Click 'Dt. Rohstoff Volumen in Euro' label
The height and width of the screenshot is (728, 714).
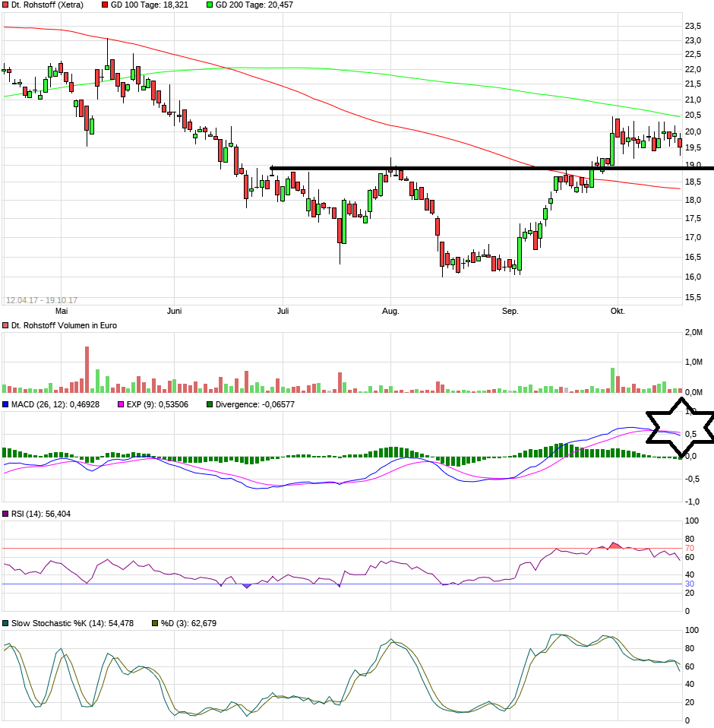pyautogui.click(x=64, y=325)
